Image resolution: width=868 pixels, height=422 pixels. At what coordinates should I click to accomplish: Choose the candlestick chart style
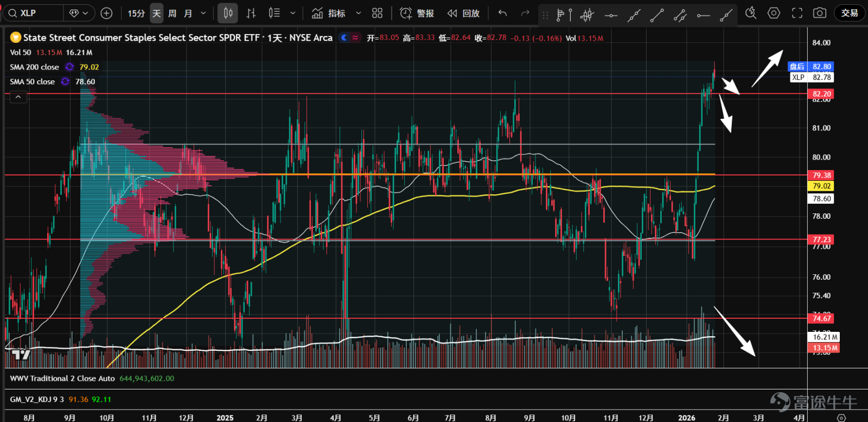[x=228, y=13]
